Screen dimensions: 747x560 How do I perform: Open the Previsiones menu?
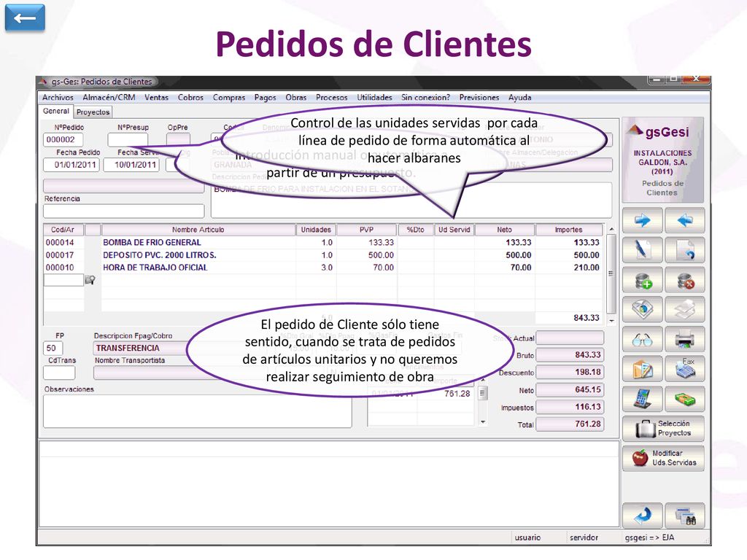click(x=479, y=97)
